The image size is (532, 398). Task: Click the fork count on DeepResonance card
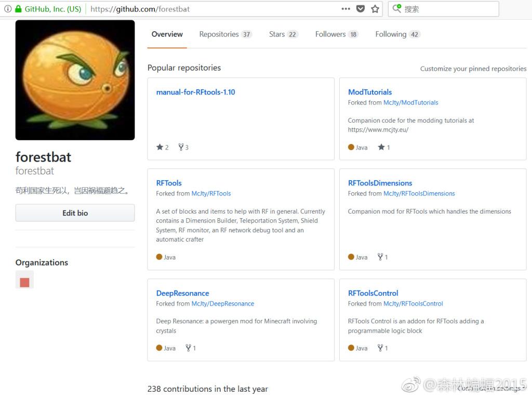coord(191,348)
